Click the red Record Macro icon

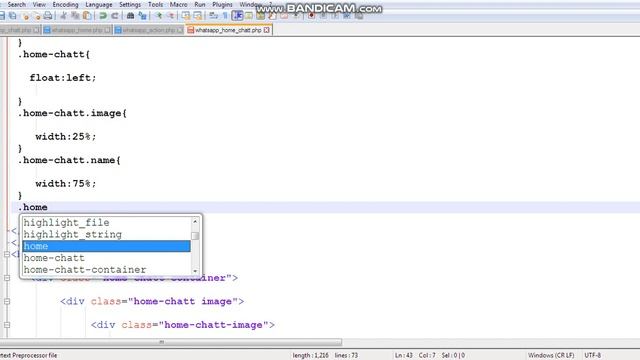[311, 16]
